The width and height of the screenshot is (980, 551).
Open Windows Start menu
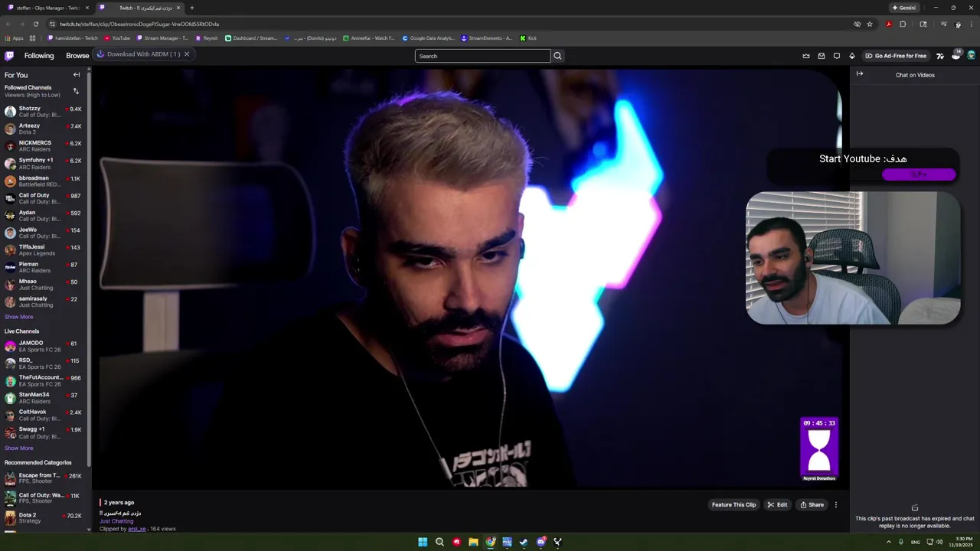pyautogui.click(x=423, y=542)
